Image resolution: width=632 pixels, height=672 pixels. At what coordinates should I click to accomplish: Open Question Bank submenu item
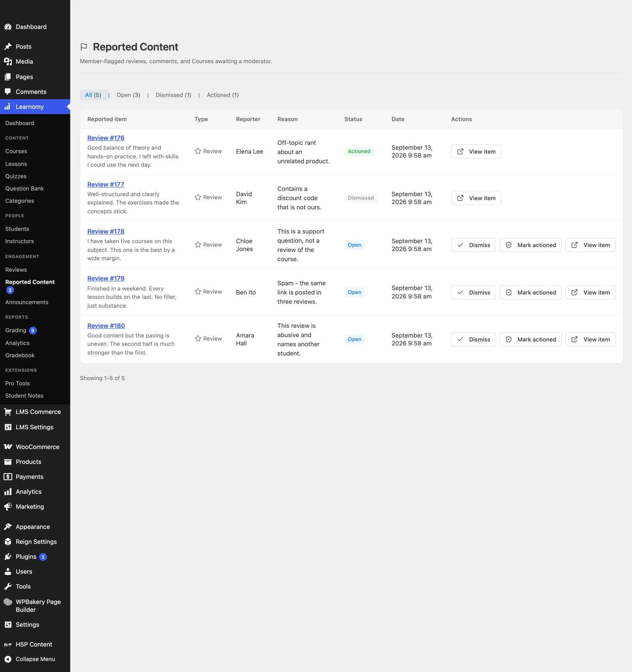pos(24,189)
